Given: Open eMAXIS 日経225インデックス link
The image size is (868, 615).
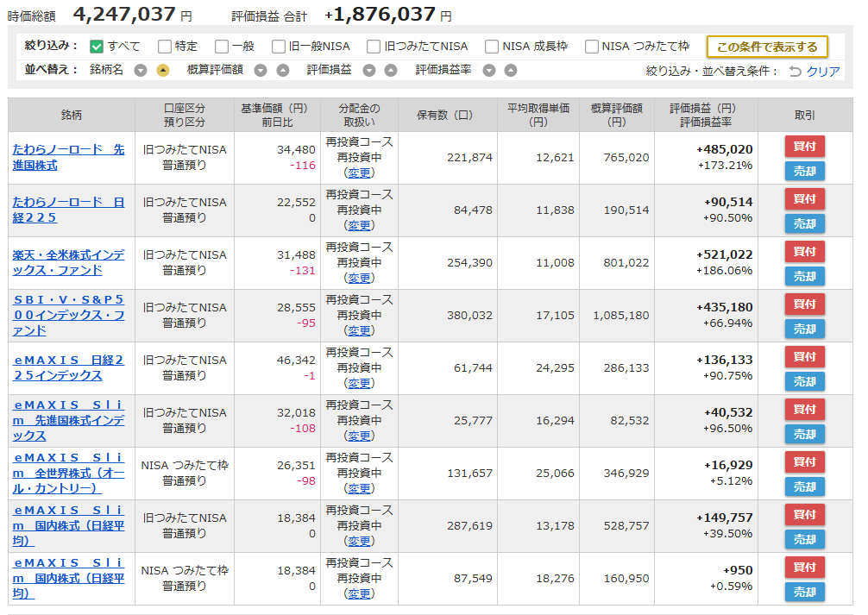Looking at the screenshot, I should click(x=69, y=367).
